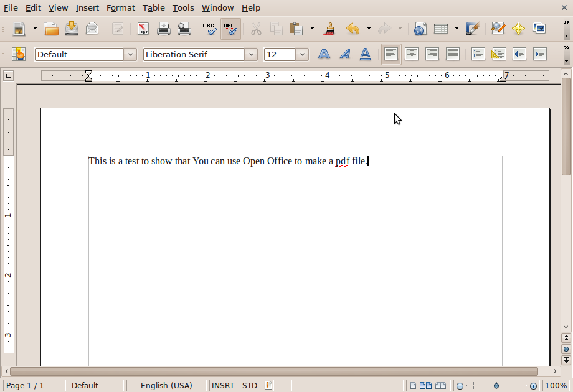The height and width of the screenshot is (392, 573).
Task: Open the Table size dropdown arrow
Action: click(457, 29)
